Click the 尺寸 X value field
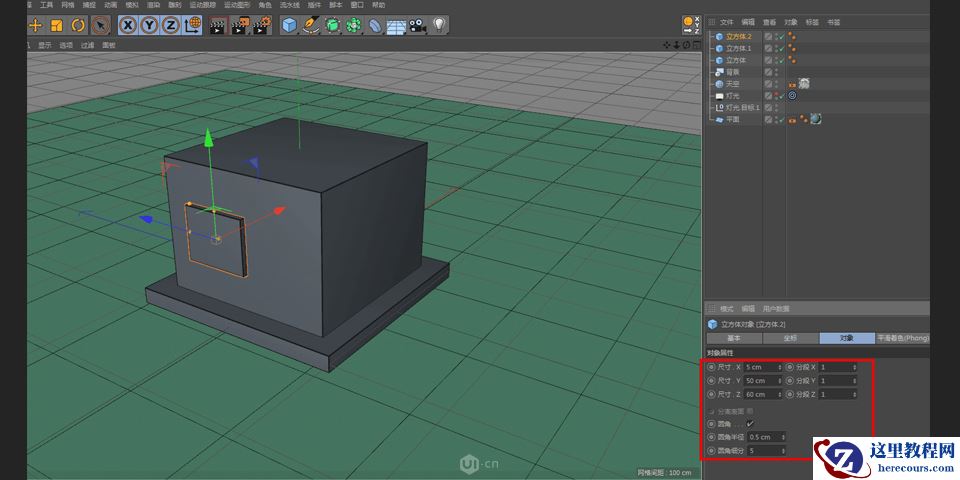Viewport: 960px width, 480px height. point(763,367)
